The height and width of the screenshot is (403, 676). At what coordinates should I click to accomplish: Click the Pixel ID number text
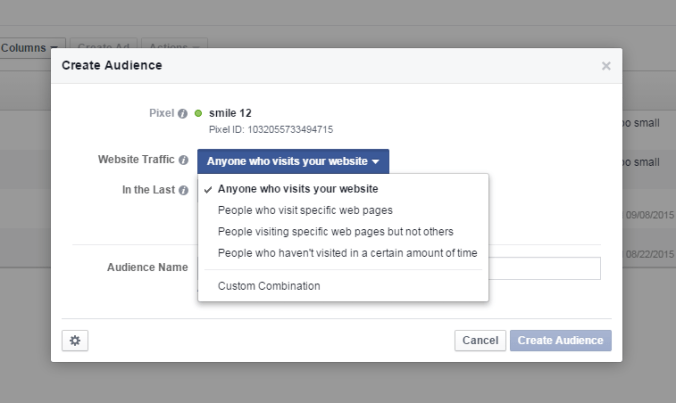pyautogui.click(x=271, y=129)
